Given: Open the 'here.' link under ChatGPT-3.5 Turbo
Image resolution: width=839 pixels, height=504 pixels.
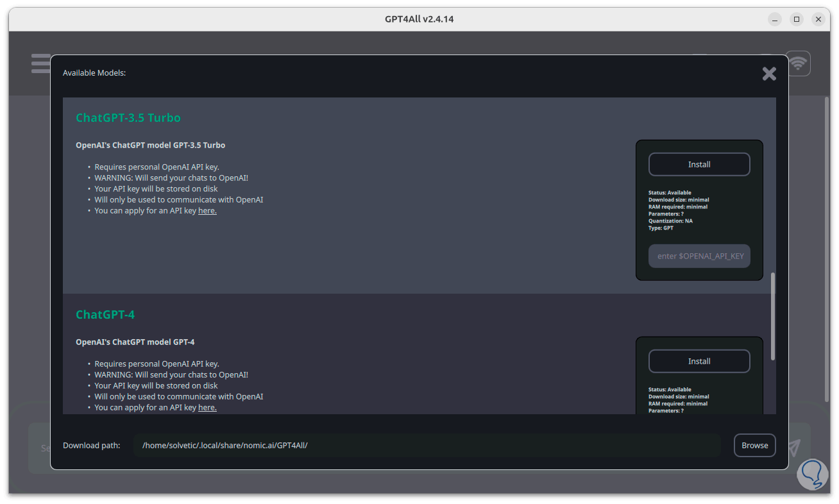Looking at the screenshot, I should [207, 211].
